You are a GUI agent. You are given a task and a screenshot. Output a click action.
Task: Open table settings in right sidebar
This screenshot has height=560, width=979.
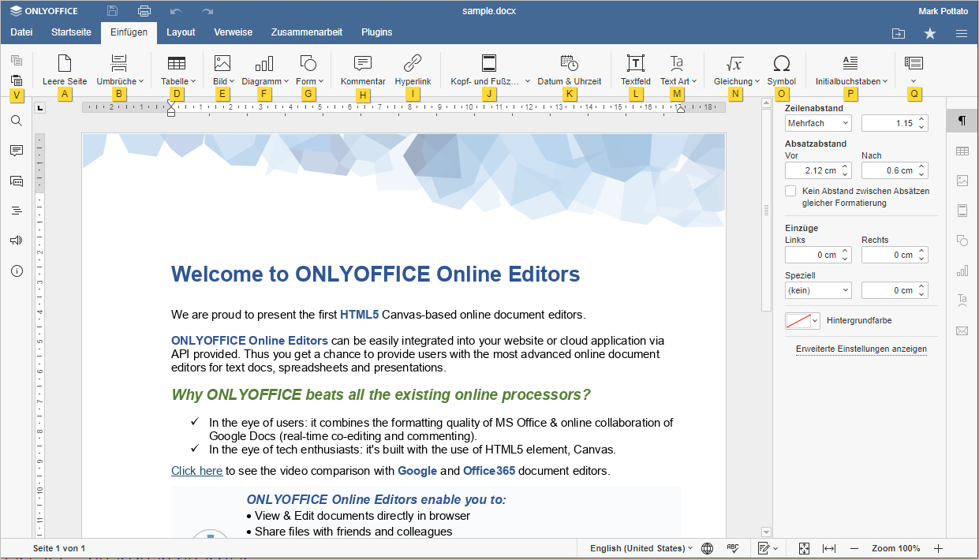pos(962,151)
